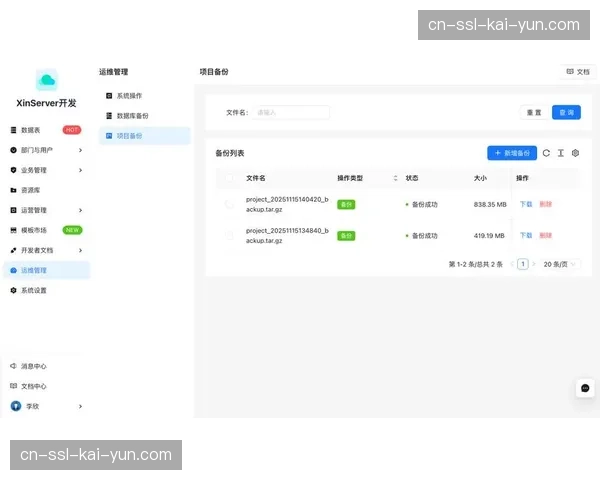
Task: Click the 第 1-2 条/总共 2 条 text
Action: click(x=476, y=264)
